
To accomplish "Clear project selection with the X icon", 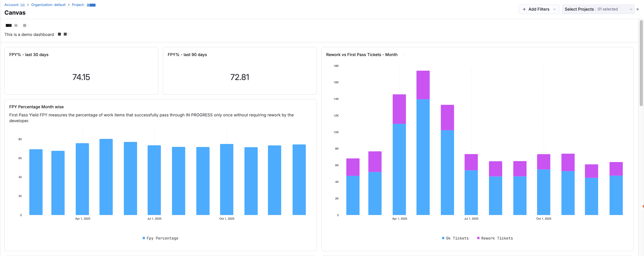I will tap(637, 9).
